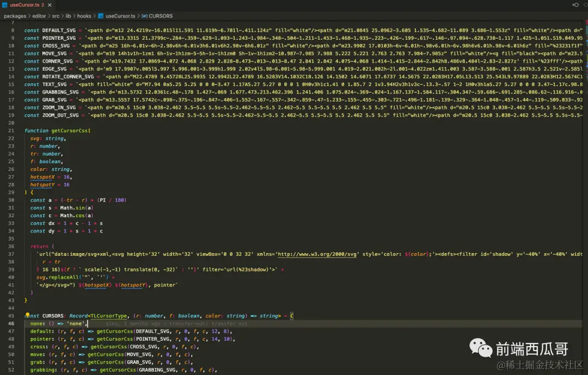Click hotspotX on line 27
Screen dimensions: 588x375
click(42, 177)
